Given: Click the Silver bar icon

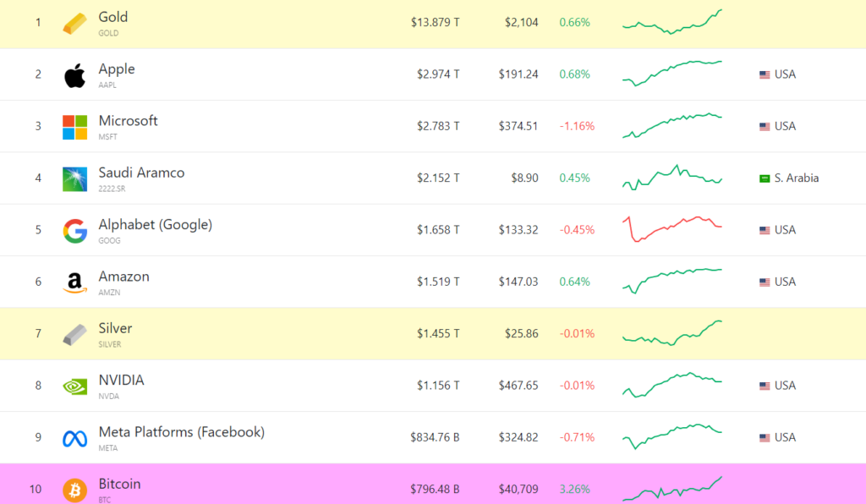Looking at the screenshot, I should [74, 335].
